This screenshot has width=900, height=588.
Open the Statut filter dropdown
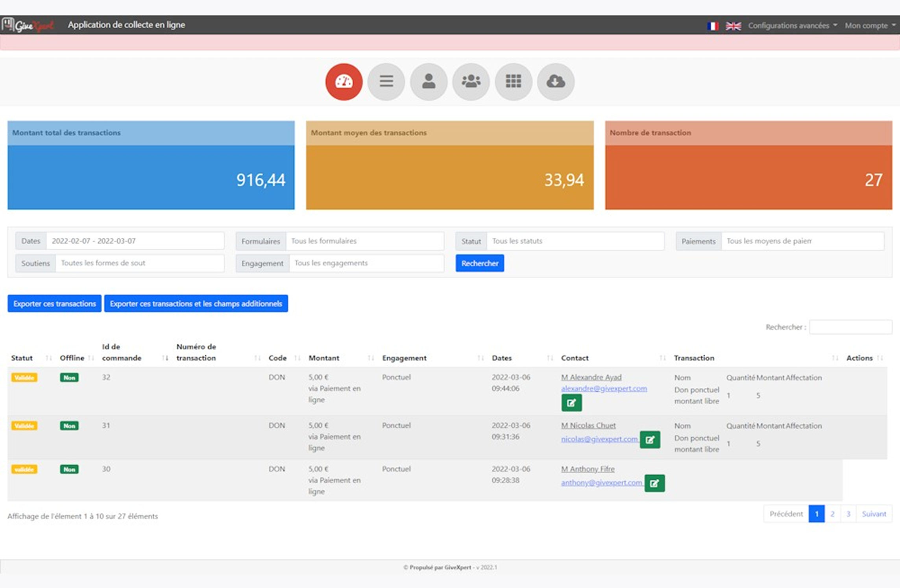coord(575,241)
